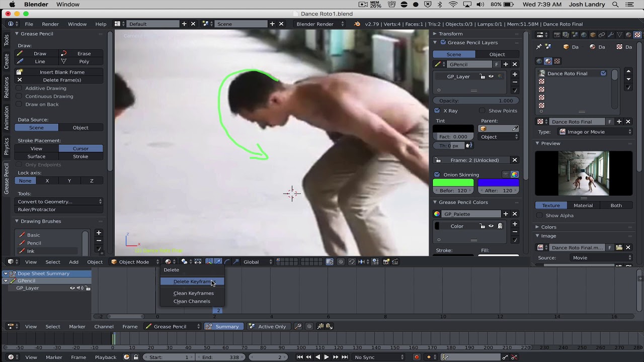Screen dimensions: 644x362
Task: Choose Clean Channels menu entry
Action: click(x=192, y=301)
